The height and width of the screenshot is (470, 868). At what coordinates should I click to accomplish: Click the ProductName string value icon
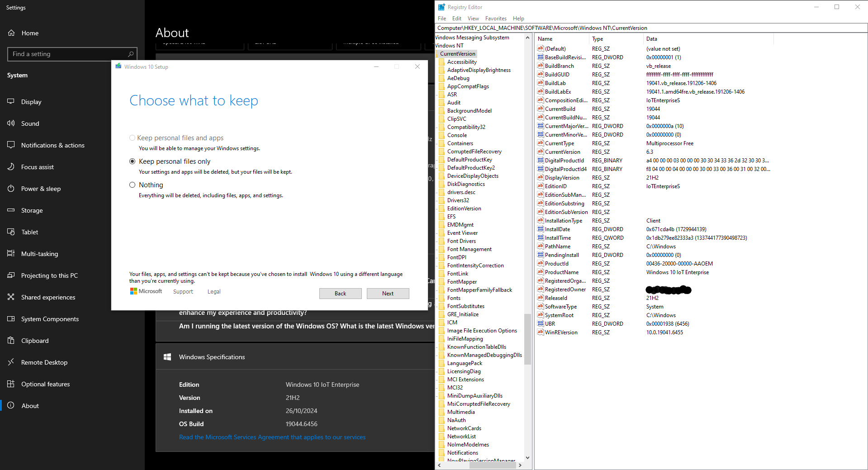540,272
